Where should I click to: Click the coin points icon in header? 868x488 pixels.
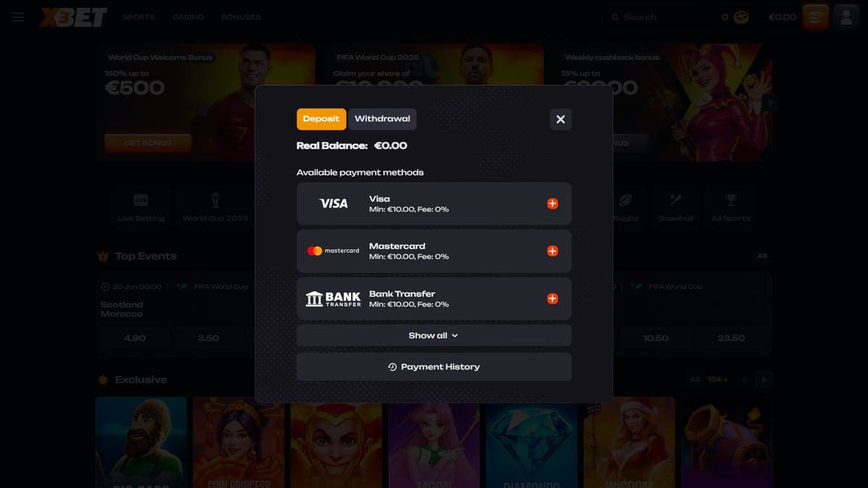[741, 17]
